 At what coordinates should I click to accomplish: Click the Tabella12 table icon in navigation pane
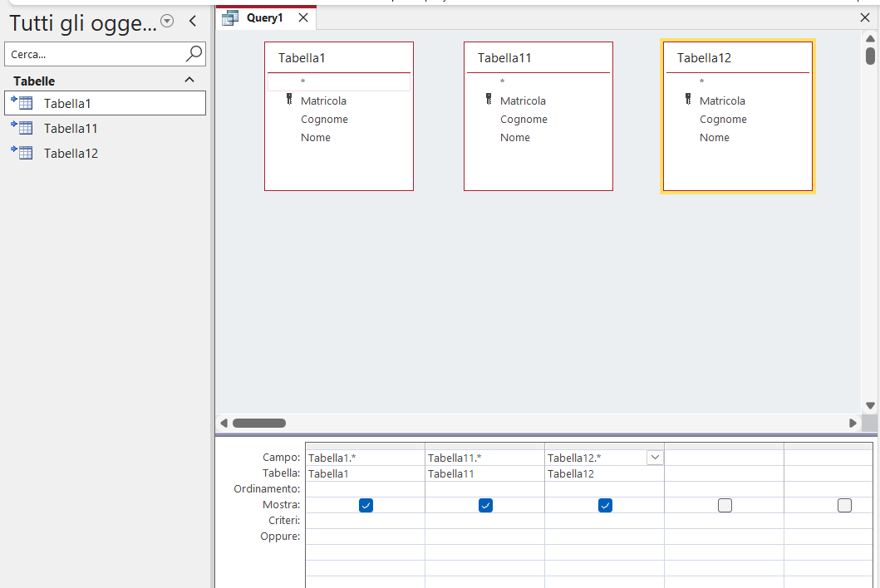pos(22,153)
